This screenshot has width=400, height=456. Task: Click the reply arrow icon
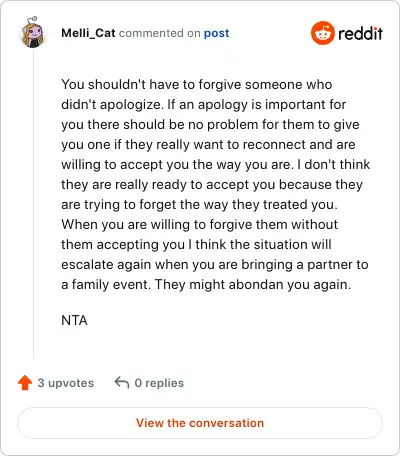[122, 383]
